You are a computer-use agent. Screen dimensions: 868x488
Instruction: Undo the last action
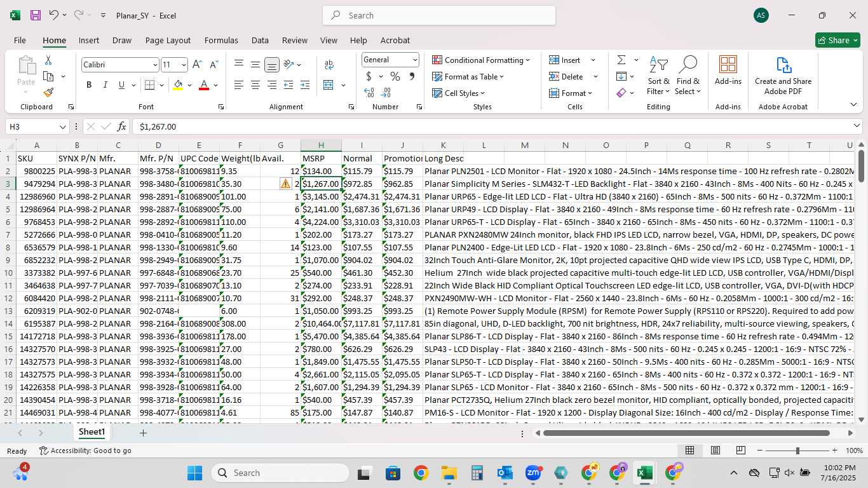point(54,15)
